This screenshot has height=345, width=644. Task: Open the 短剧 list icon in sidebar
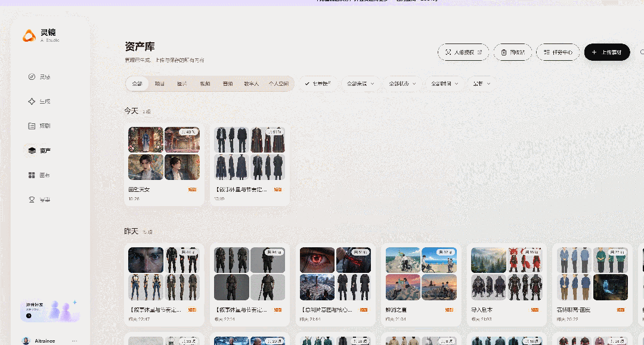click(x=32, y=126)
